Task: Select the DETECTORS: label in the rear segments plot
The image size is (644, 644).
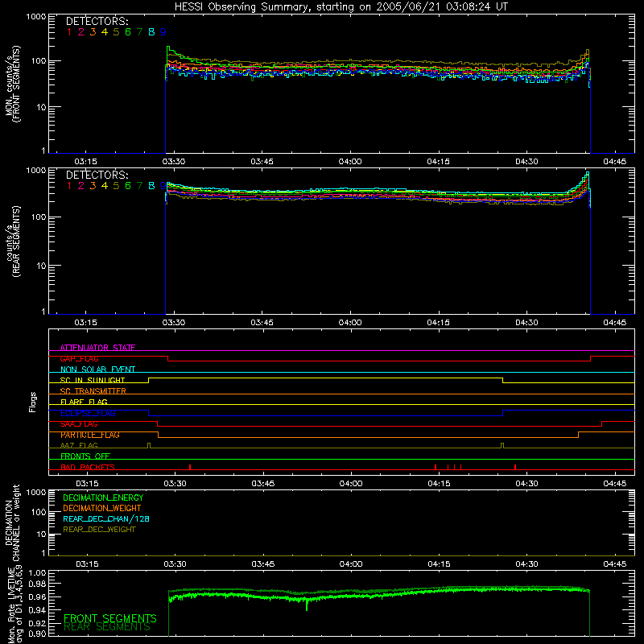Action: tap(97, 175)
